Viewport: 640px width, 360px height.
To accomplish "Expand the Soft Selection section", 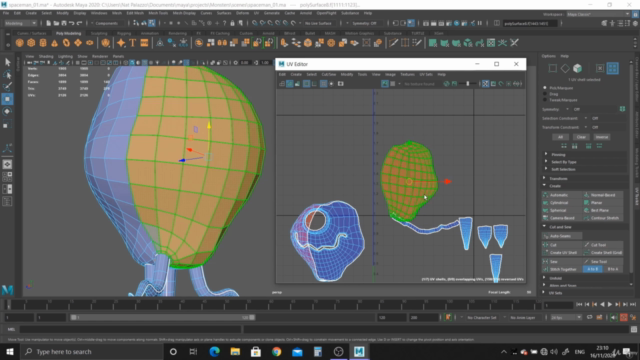I will point(584,169).
